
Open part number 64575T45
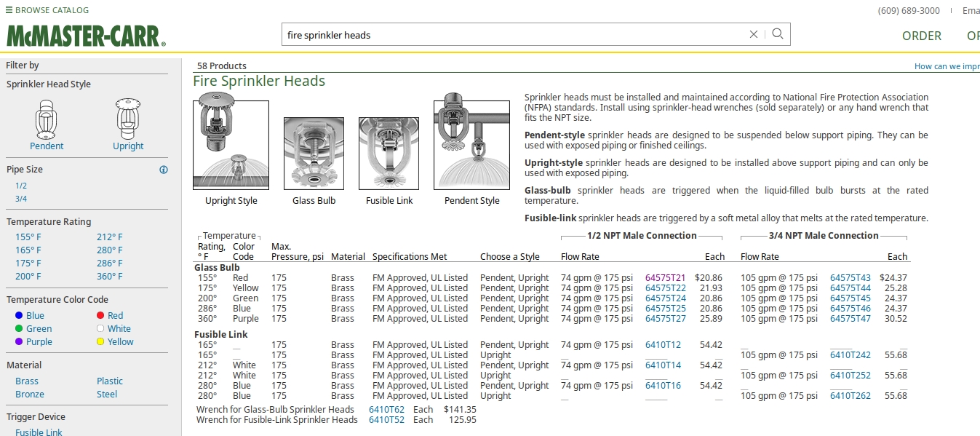pyautogui.click(x=850, y=298)
